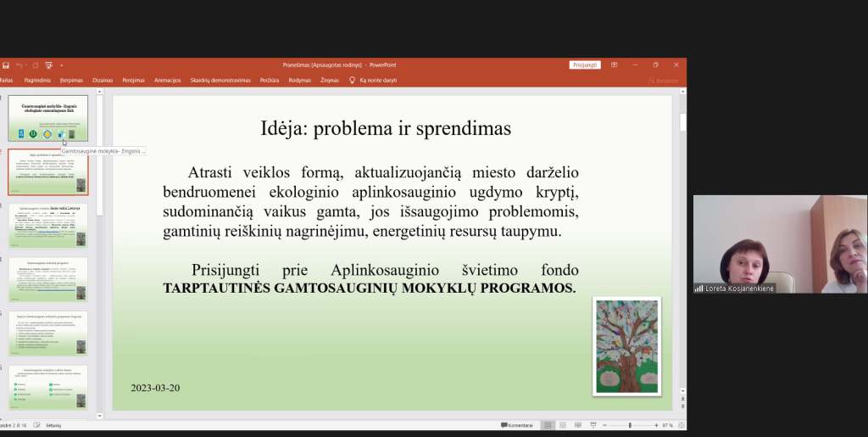Image resolution: width=868 pixels, height=437 pixels.
Task: Open the Customize Quick Access Toolbar dropdown
Action: [61, 65]
